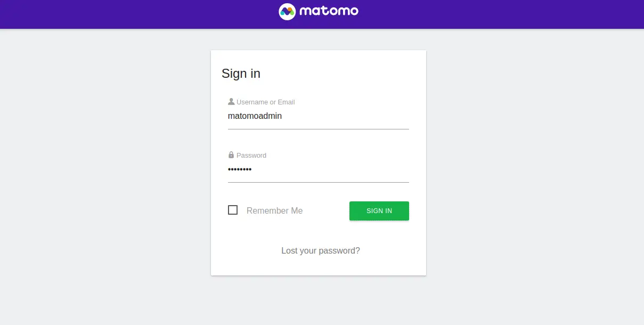Click the Password label text
The width and height of the screenshot is (644, 325).
click(251, 155)
